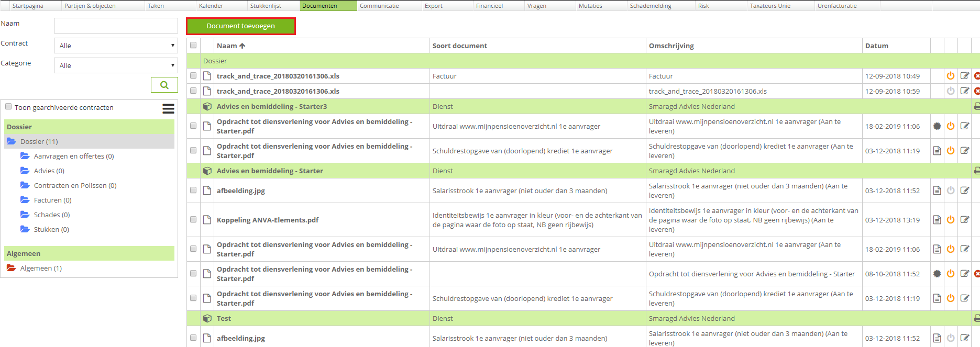Image resolution: width=980 pixels, height=347 pixels.
Task: Click the Omschrijving column header
Action: 671,46
